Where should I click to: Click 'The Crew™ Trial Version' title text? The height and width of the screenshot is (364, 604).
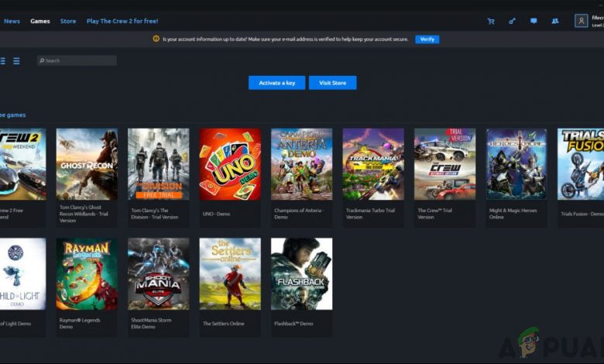(435, 214)
